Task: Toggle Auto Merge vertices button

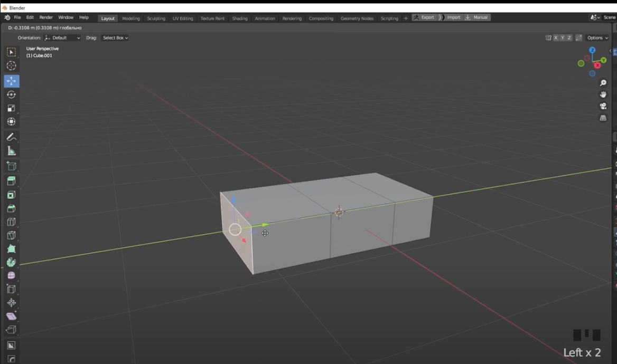Action: tap(578, 38)
